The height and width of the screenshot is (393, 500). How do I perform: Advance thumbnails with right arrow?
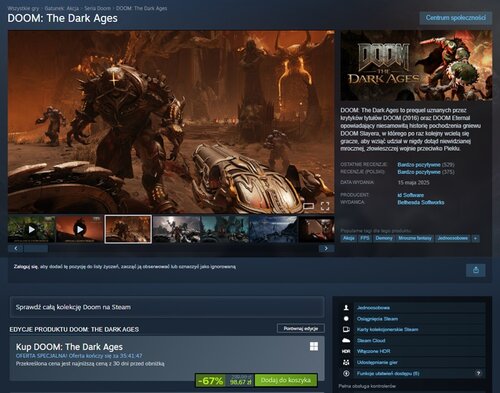(x=326, y=248)
